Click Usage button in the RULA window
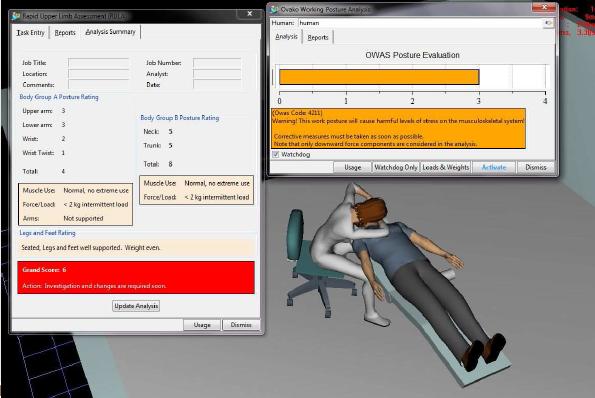This screenshot has width=595, height=398. (x=202, y=325)
